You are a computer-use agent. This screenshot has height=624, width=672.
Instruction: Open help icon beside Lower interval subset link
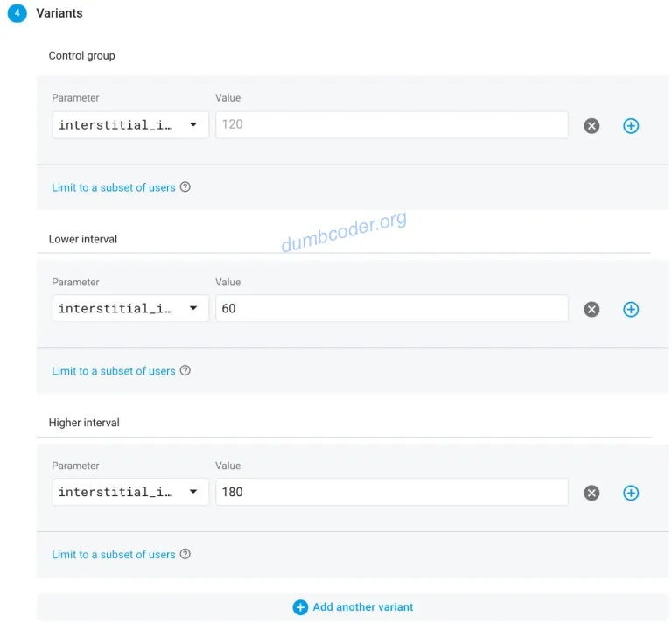click(185, 370)
